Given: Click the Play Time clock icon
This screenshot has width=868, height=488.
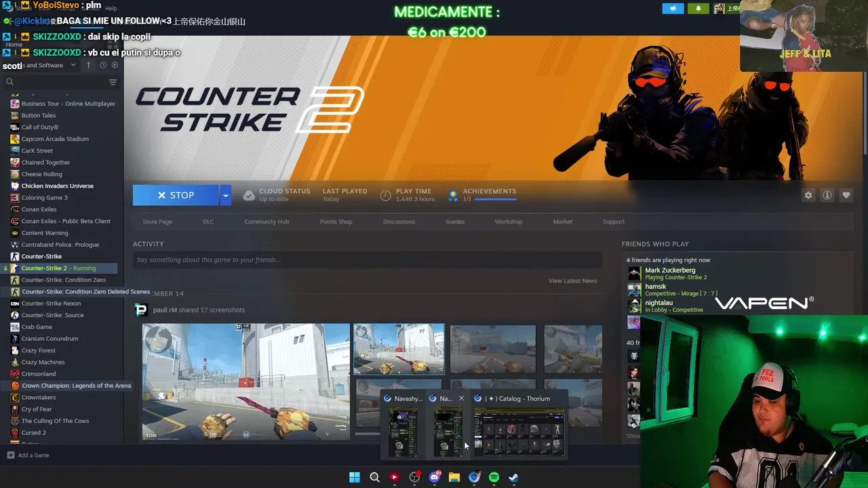Looking at the screenshot, I should pyautogui.click(x=385, y=195).
